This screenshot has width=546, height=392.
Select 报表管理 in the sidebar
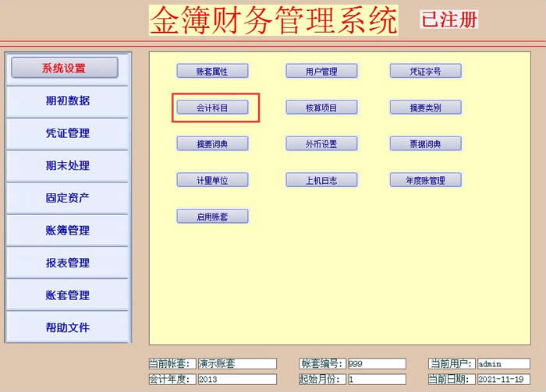[x=68, y=263]
